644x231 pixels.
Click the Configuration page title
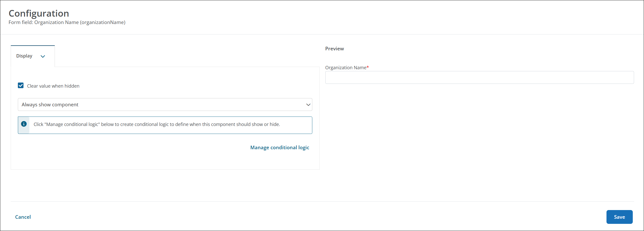[x=39, y=14]
